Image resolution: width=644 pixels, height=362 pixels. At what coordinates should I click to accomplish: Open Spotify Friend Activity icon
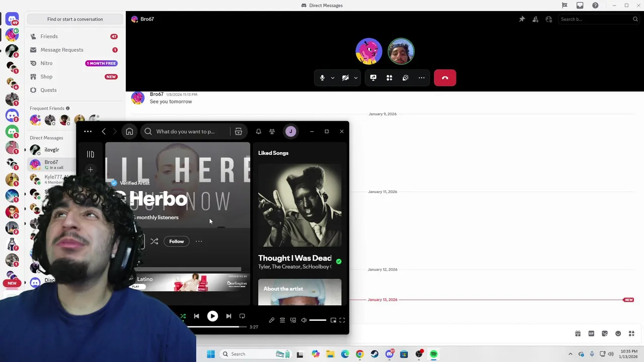click(x=272, y=132)
